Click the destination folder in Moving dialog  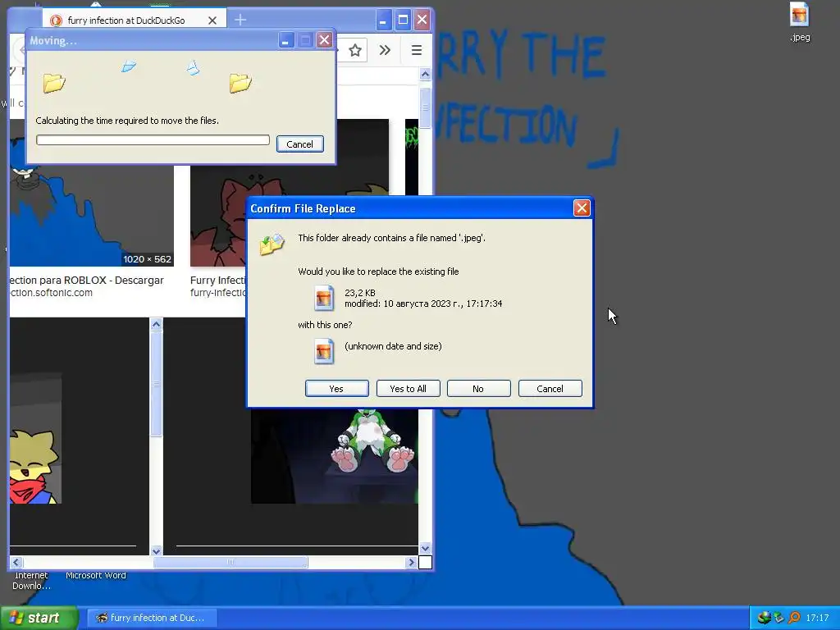pyautogui.click(x=240, y=83)
